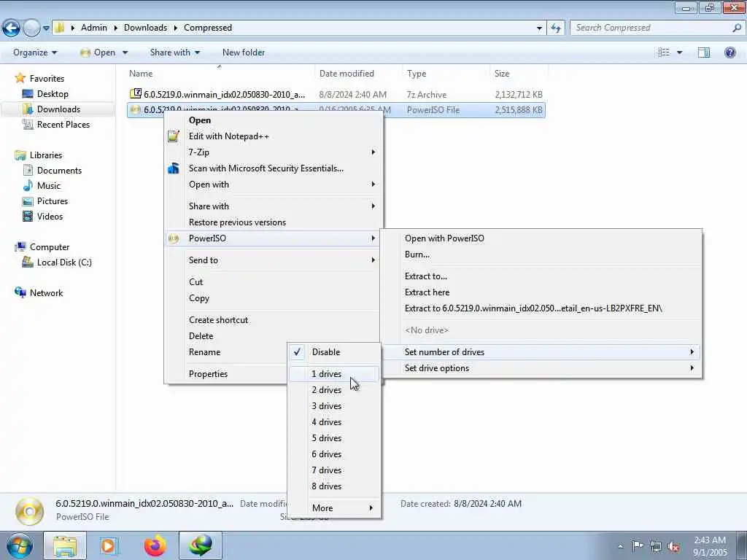Select the checked Disable drives option
This screenshot has height=560, width=747.
(x=334, y=352)
